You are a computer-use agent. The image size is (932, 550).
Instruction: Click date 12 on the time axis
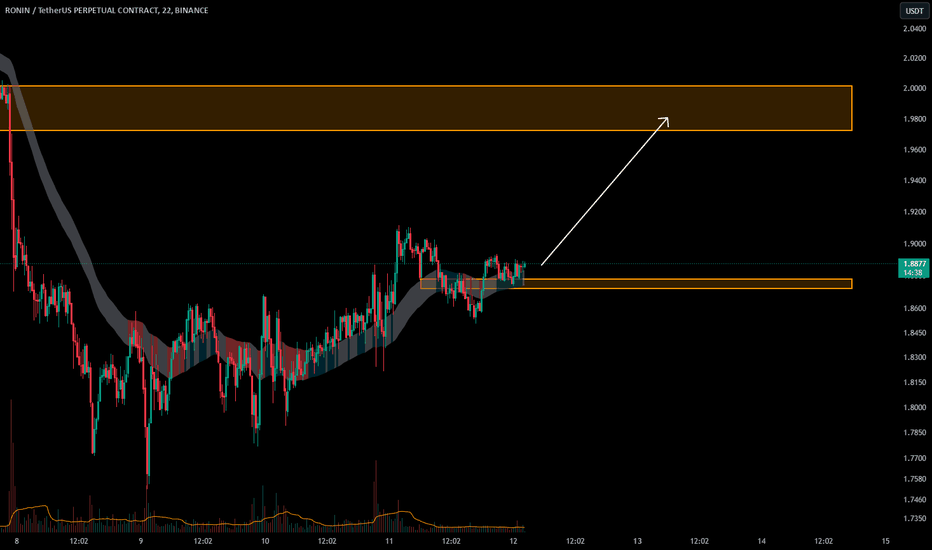(514, 541)
